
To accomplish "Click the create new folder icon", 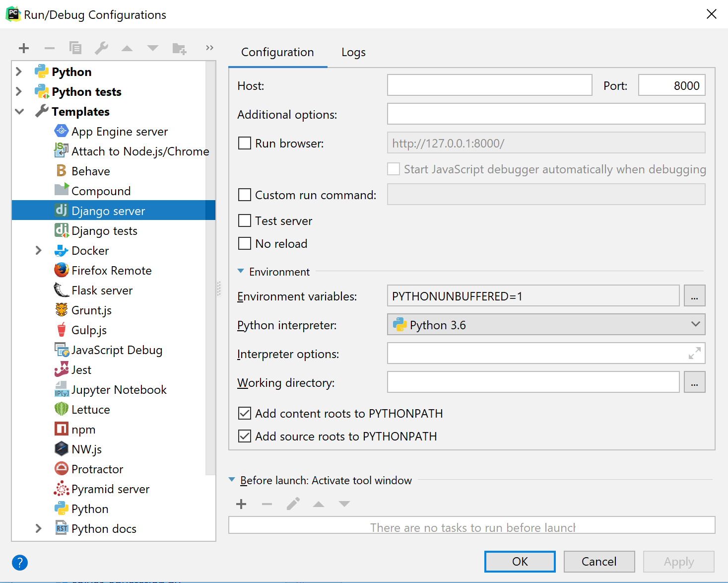I will pyautogui.click(x=179, y=48).
